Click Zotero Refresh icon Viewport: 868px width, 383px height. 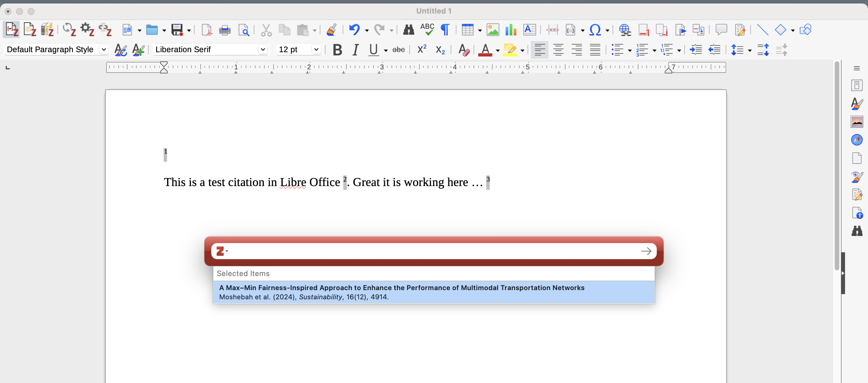(69, 30)
